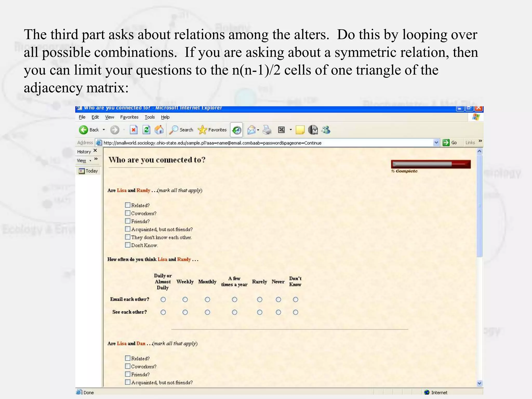Screen dimensions: 532x399
Task: Stop page loading with red X icon
Action: pos(134,130)
